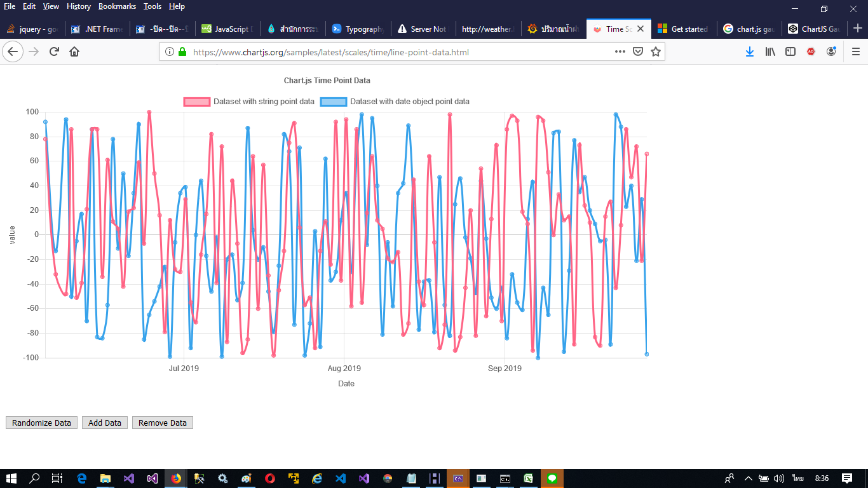Viewport: 868px width, 488px height.
Task: Open the volume control in tray
Action: tap(780, 478)
